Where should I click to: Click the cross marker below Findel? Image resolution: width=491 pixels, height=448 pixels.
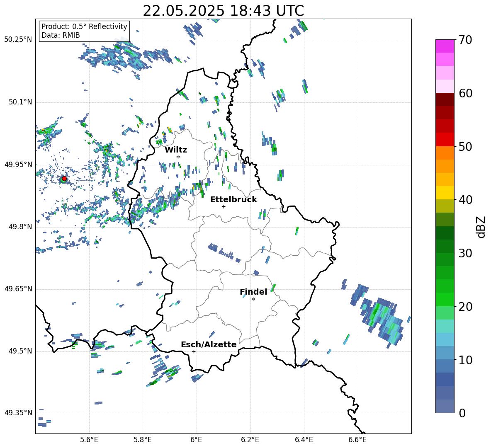point(253,299)
